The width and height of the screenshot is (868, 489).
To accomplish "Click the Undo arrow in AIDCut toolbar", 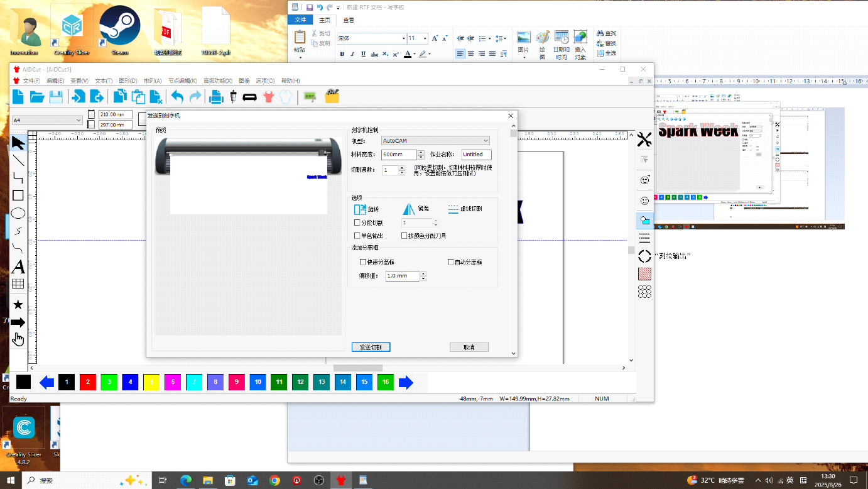I will [x=177, y=97].
